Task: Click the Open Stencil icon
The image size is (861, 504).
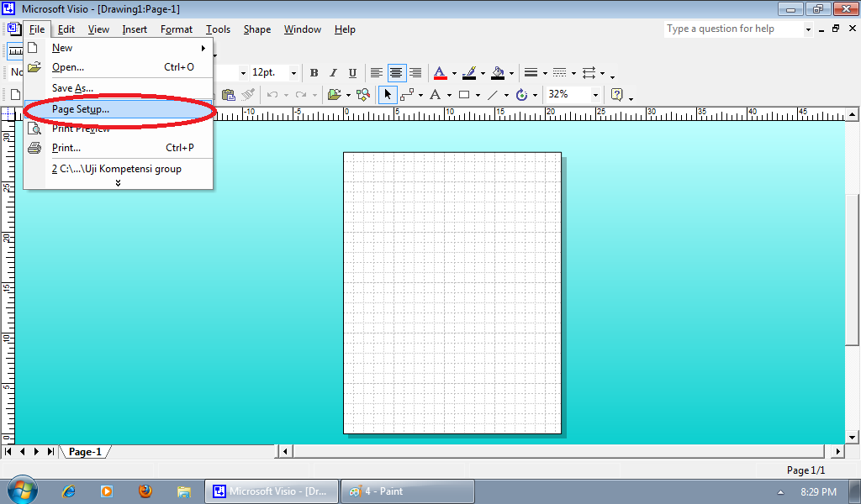Action: pos(336,94)
